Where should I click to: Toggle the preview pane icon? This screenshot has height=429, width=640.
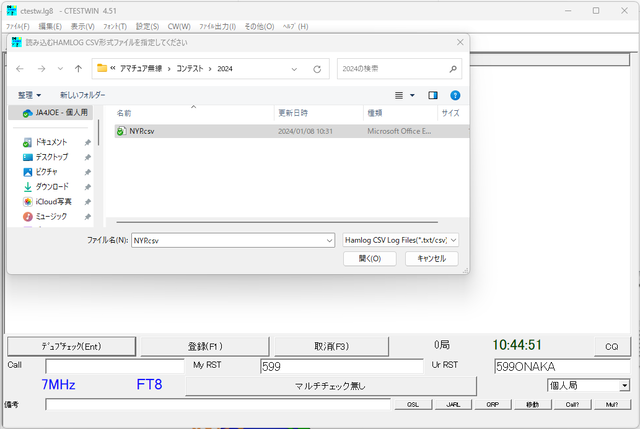pos(433,95)
